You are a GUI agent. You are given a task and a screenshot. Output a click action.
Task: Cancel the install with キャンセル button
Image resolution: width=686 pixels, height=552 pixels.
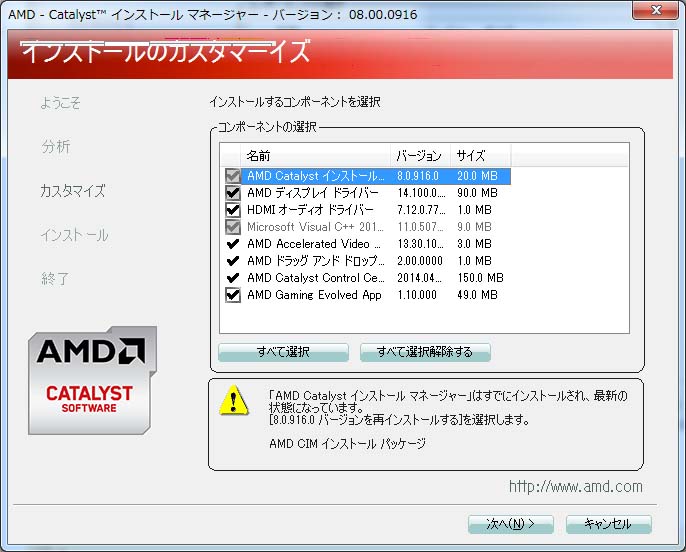609,524
